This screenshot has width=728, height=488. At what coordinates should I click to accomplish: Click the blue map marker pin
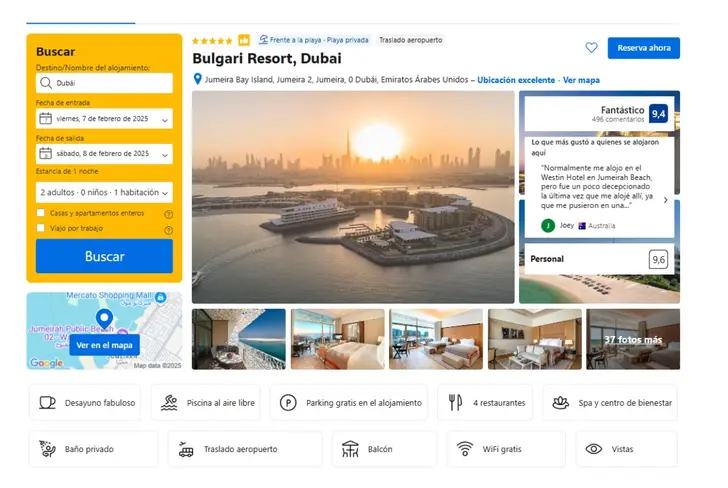(x=104, y=319)
